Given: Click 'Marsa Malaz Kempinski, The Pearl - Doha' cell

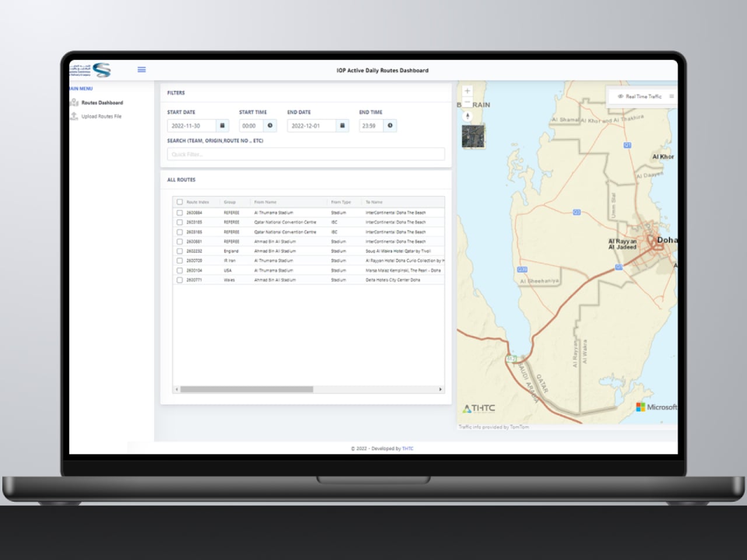Looking at the screenshot, I should pos(403,271).
